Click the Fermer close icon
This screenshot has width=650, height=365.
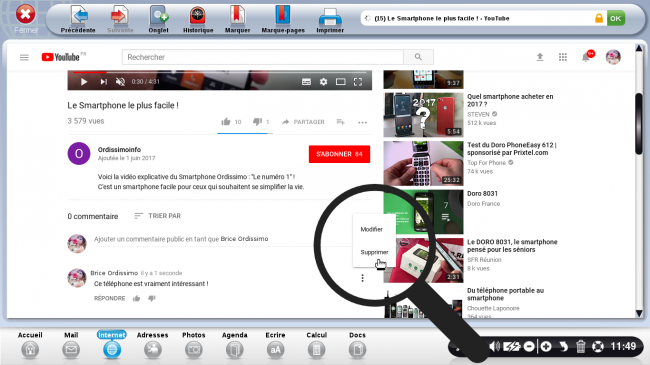point(25,14)
